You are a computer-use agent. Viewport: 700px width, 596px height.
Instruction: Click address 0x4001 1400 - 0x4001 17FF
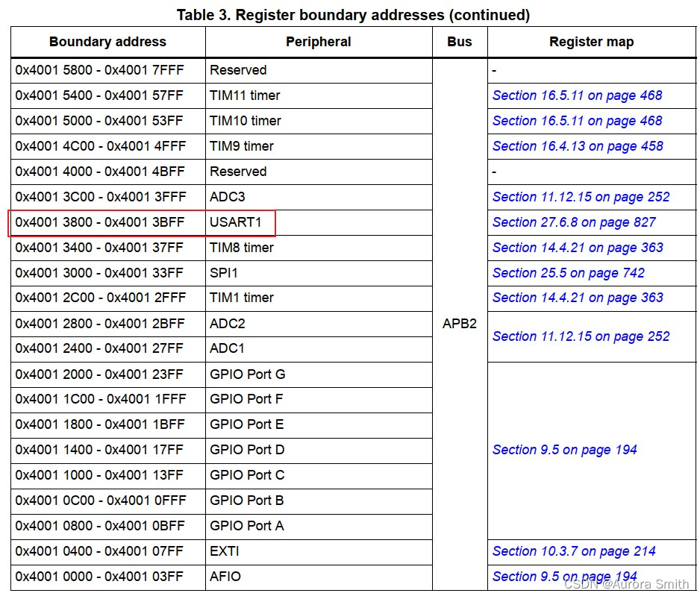(x=99, y=450)
